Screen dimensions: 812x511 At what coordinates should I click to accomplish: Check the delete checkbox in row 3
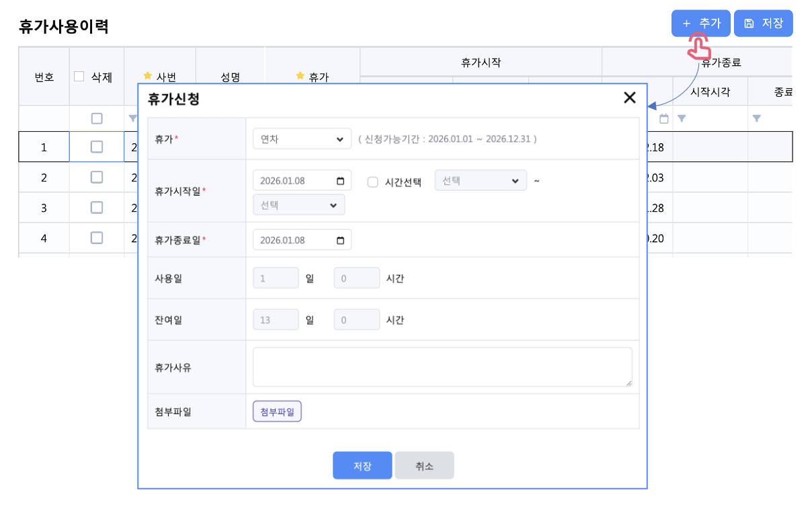(97, 208)
